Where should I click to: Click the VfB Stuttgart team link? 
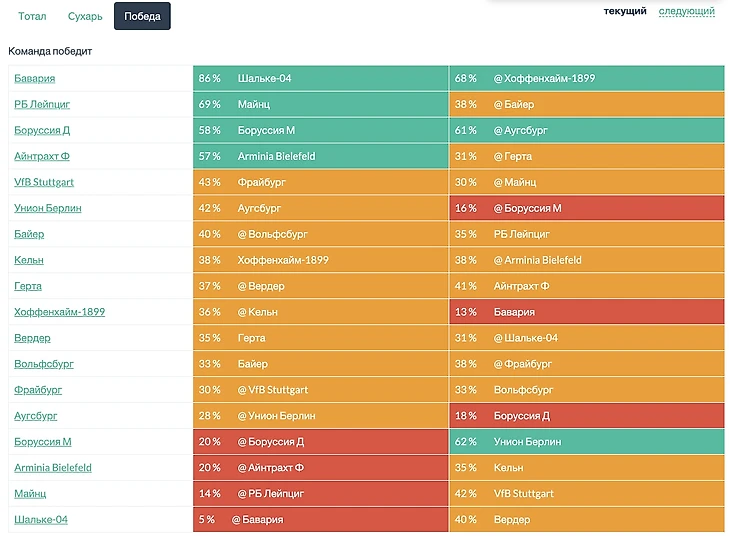point(44,182)
